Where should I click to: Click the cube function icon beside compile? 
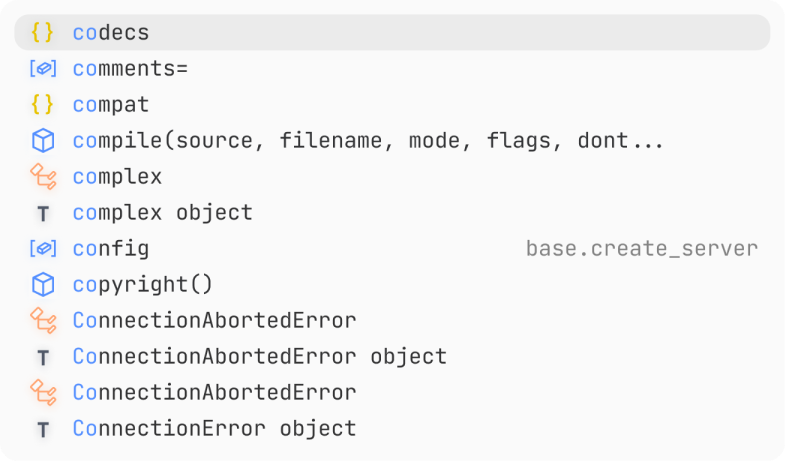click(x=43, y=141)
